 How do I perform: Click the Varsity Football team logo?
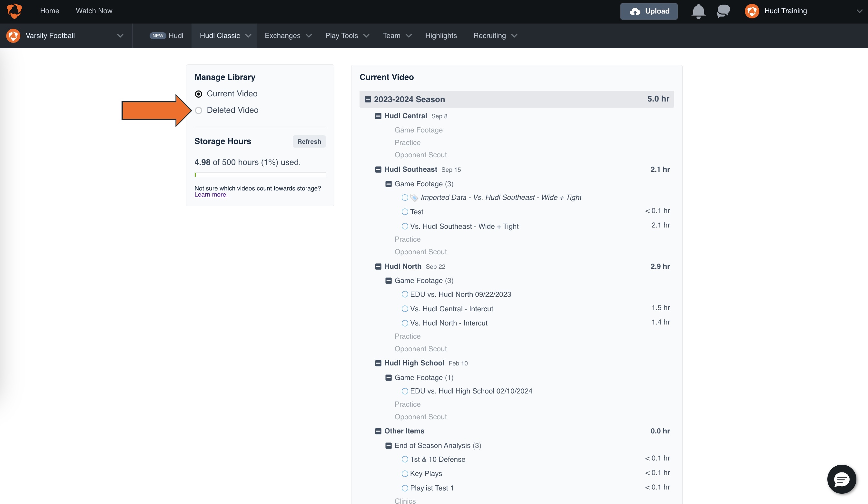(14, 36)
